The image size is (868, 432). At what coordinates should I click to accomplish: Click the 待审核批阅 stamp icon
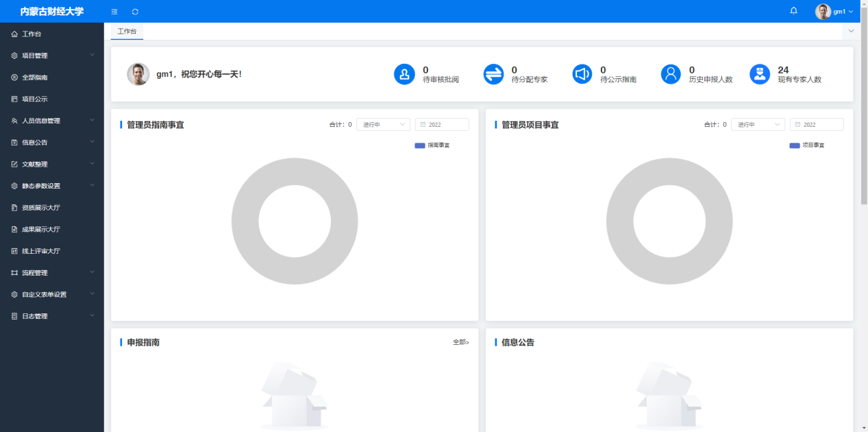pos(405,74)
